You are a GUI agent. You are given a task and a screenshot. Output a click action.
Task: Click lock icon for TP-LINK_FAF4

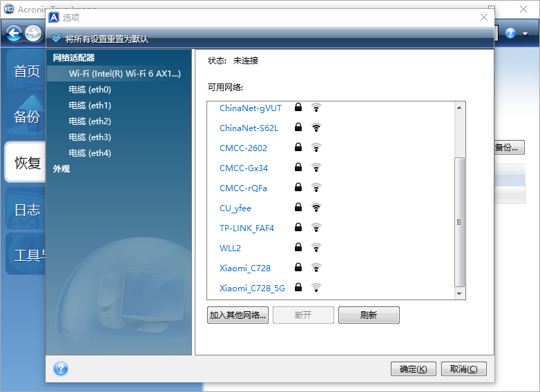pos(298,227)
